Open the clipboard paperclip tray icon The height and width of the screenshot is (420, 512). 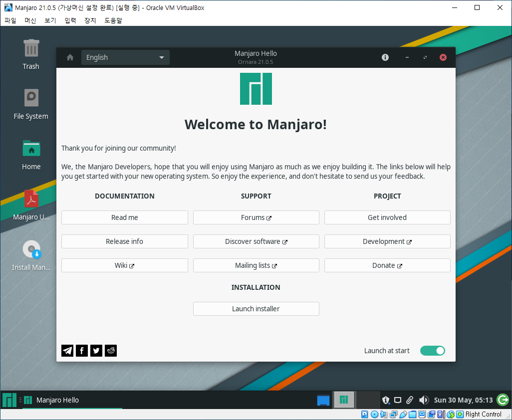click(410, 400)
